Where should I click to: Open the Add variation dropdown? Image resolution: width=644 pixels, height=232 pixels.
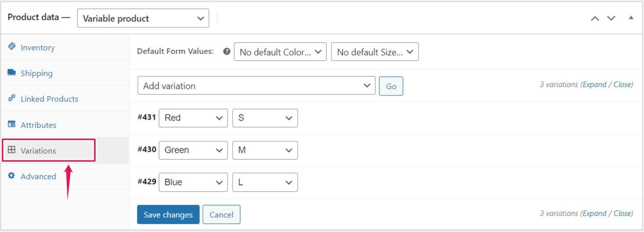point(256,85)
